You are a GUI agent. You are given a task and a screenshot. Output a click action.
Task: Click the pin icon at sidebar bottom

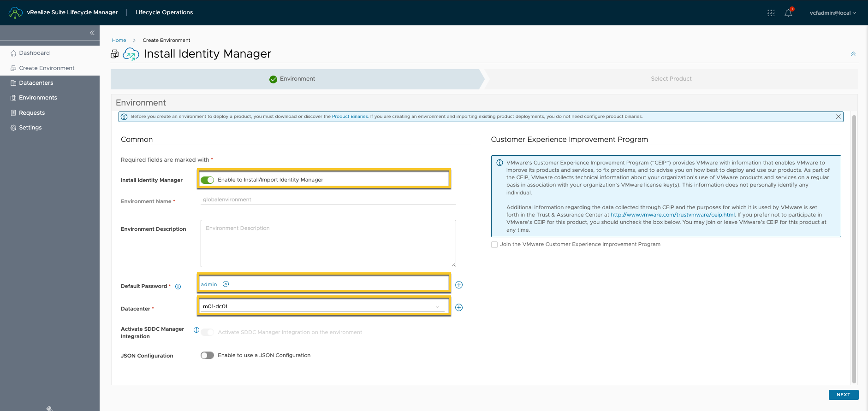click(50, 408)
